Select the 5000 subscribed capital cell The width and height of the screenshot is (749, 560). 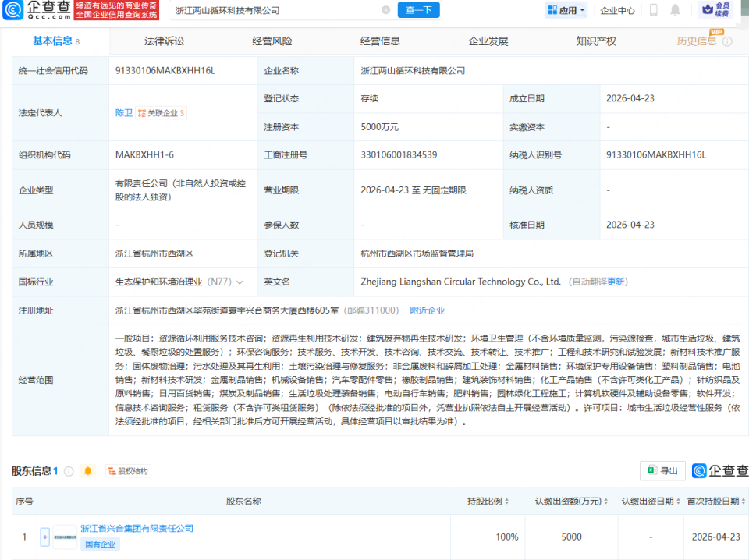pyautogui.click(x=571, y=537)
